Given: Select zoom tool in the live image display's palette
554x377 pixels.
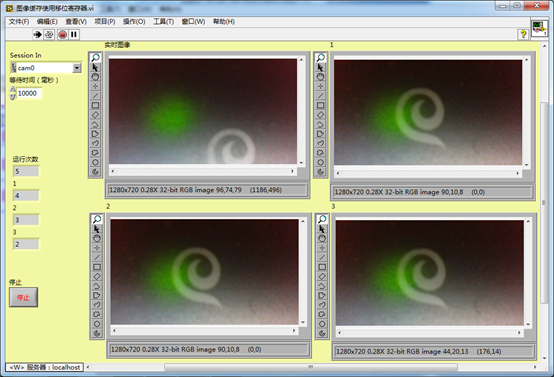Looking at the screenshot, I should 95,58.
